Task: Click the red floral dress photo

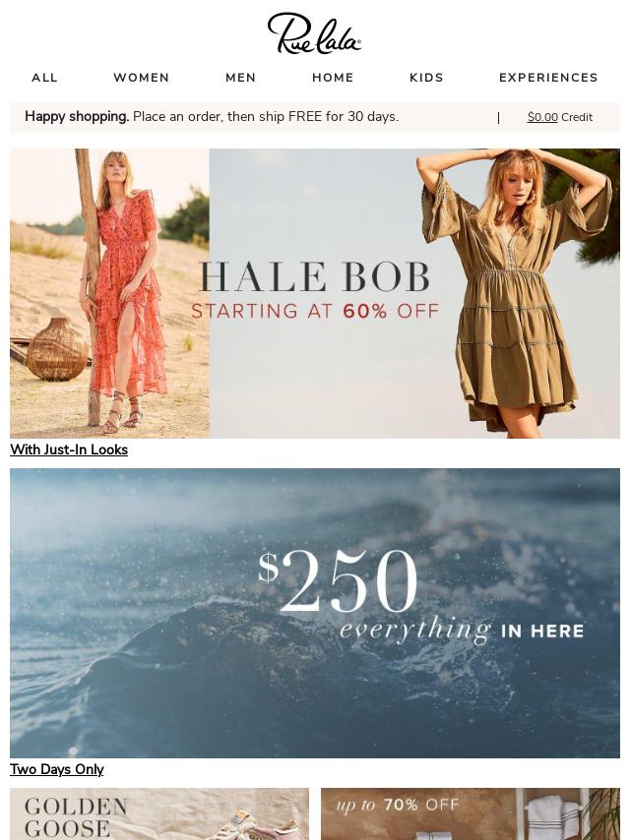Action: click(110, 293)
